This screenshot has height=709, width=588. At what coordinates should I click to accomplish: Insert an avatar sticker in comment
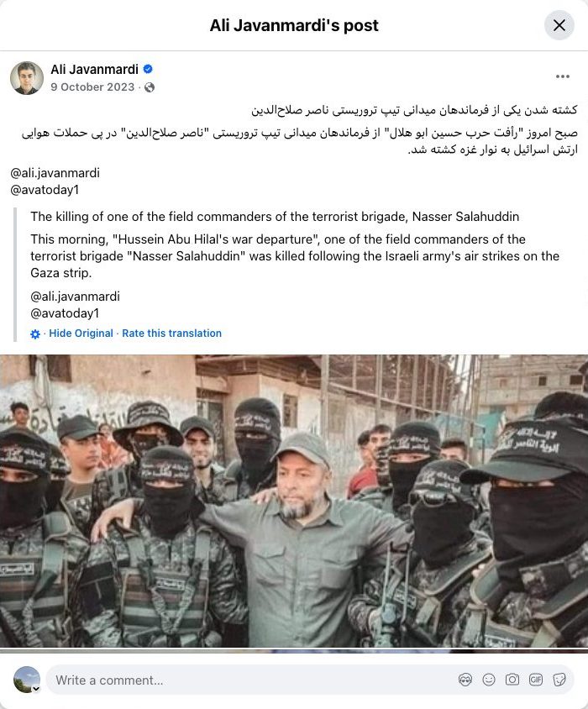[x=465, y=679]
